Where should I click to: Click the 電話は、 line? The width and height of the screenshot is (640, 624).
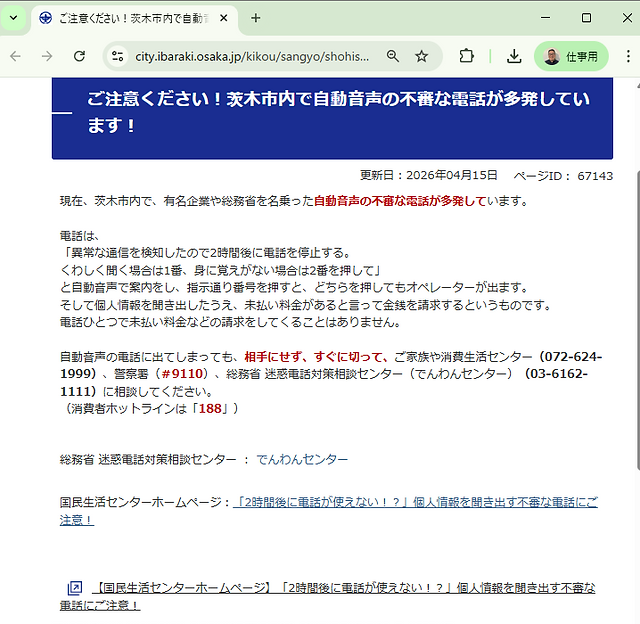[x=80, y=236]
